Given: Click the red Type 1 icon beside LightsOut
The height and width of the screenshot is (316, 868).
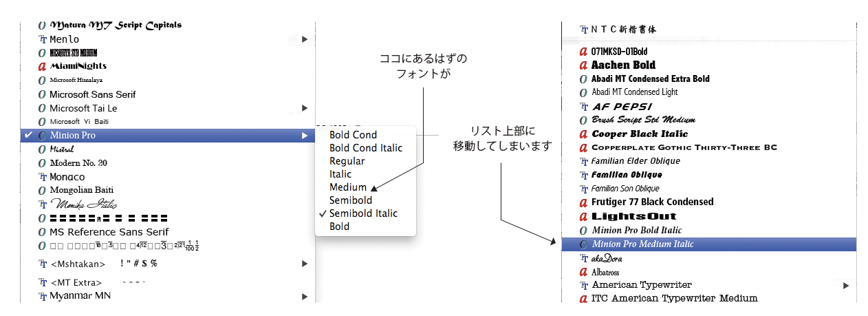Looking at the screenshot, I should (584, 216).
